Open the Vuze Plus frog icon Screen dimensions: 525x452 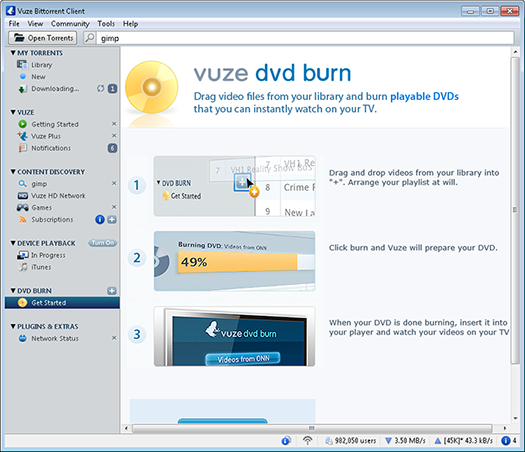point(22,136)
